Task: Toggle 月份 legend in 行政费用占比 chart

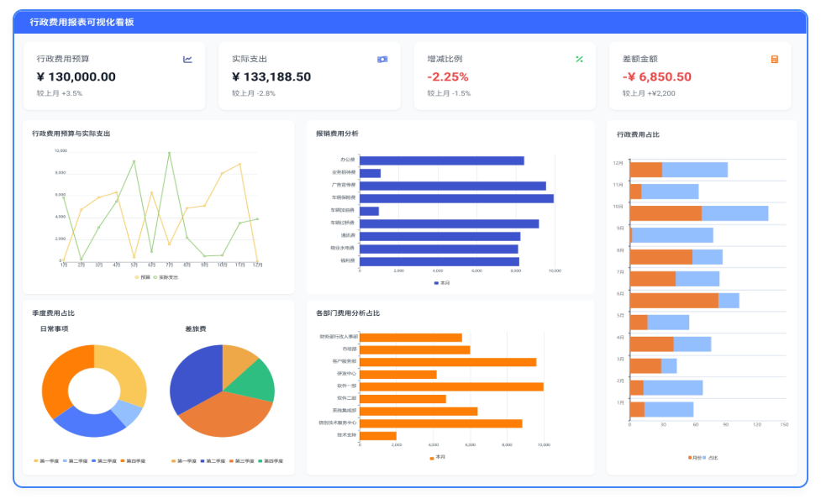Action: [693, 458]
